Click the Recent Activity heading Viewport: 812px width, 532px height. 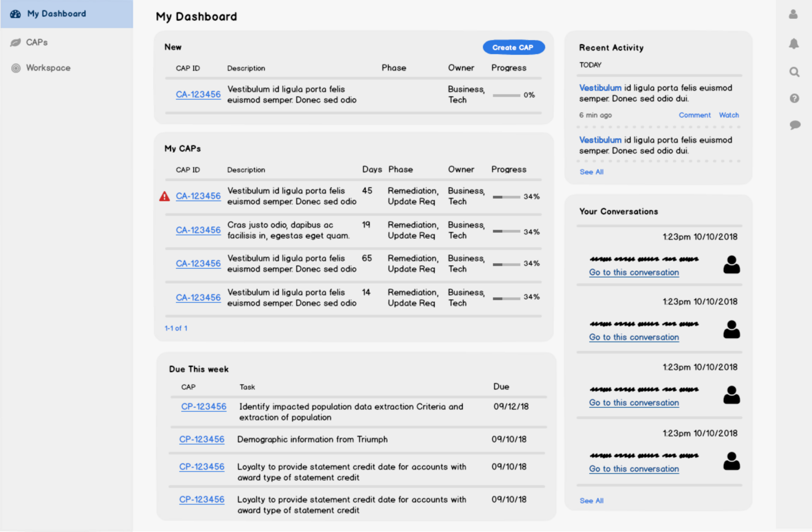click(x=611, y=48)
